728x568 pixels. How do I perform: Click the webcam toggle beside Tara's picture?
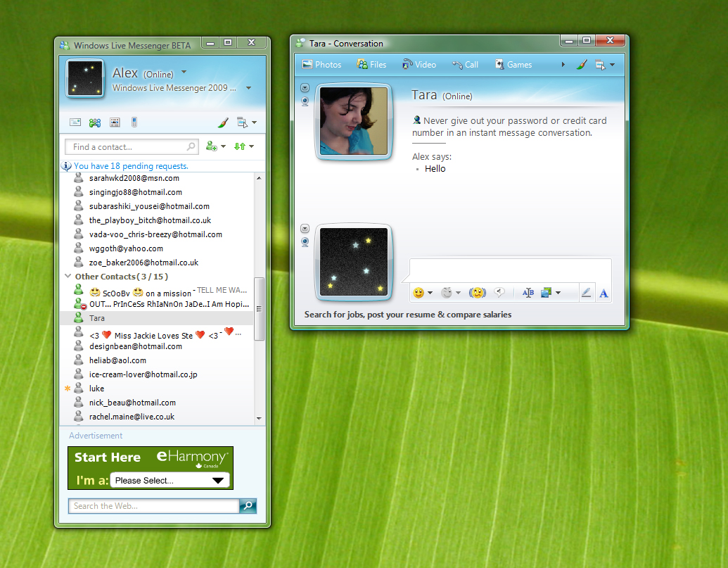(x=305, y=101)
